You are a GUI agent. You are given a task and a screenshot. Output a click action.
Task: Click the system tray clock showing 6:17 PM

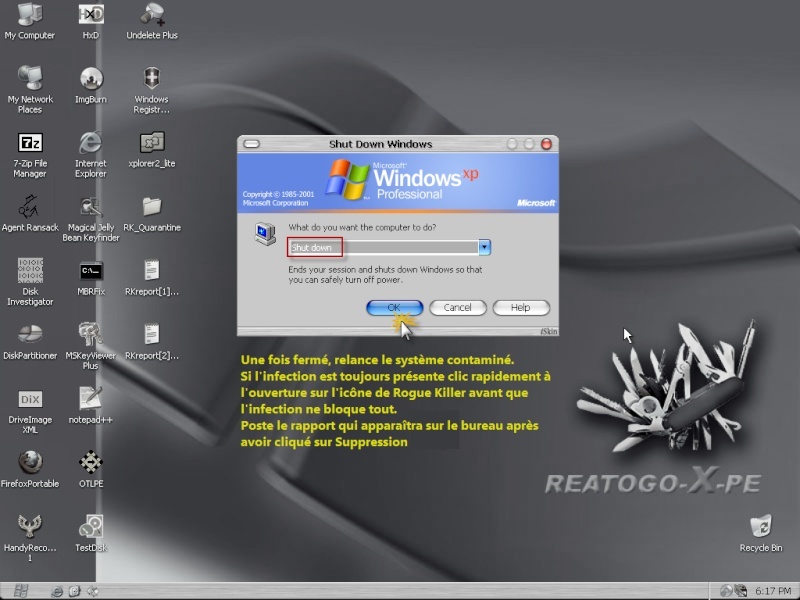[773, 591]
